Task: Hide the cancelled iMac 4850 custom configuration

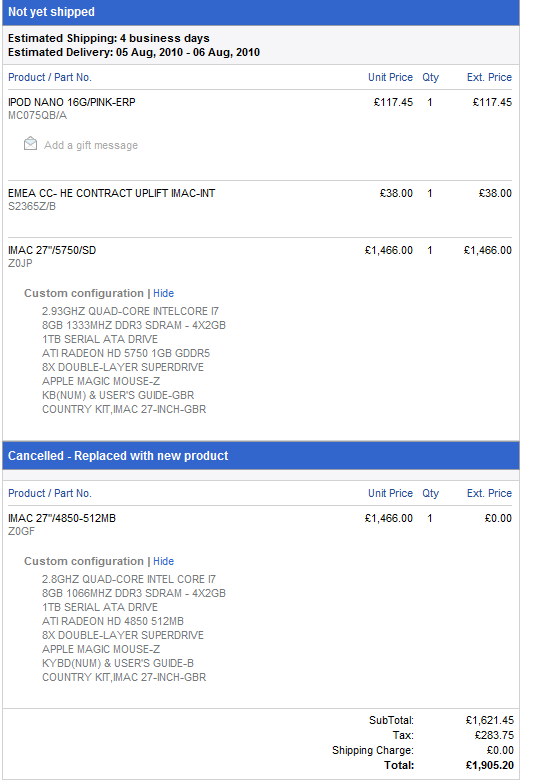Action: click(x=163, y=561)
